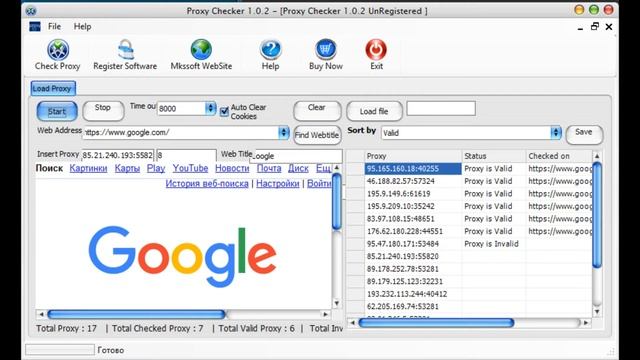This screenshot has width=640, height=360.
Task: Select proxy row 195.9.209.10:35242
Action: [x=413, y=206]
